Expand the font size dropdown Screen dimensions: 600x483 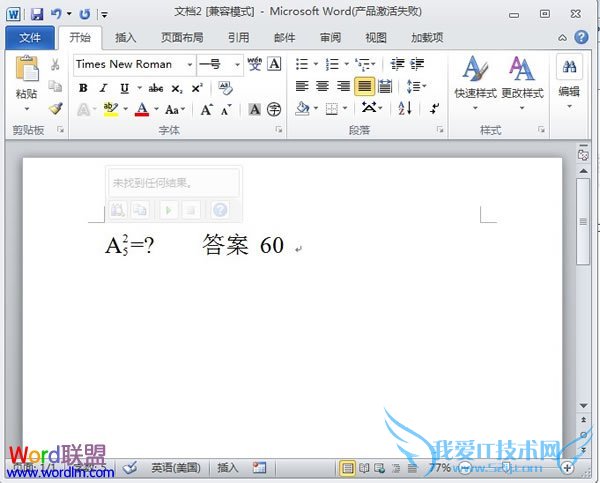pyautogui.click(x=237, y=64)
